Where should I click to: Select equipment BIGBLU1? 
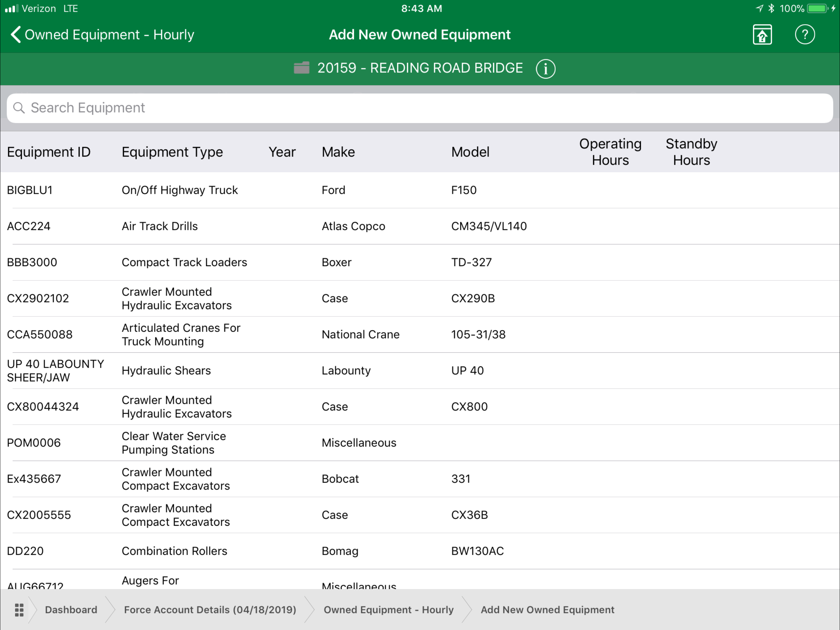tap(420, 190)
